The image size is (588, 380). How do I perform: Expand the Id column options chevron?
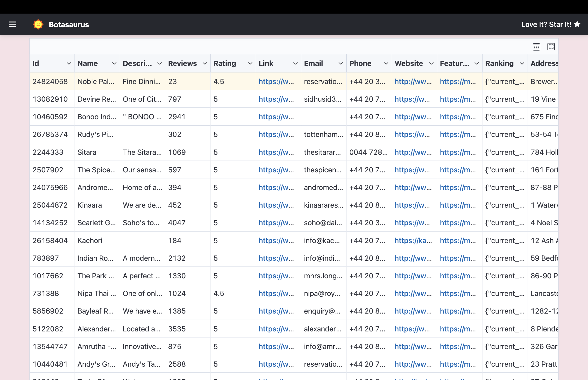pyautogui.click(x=69, y=63)
